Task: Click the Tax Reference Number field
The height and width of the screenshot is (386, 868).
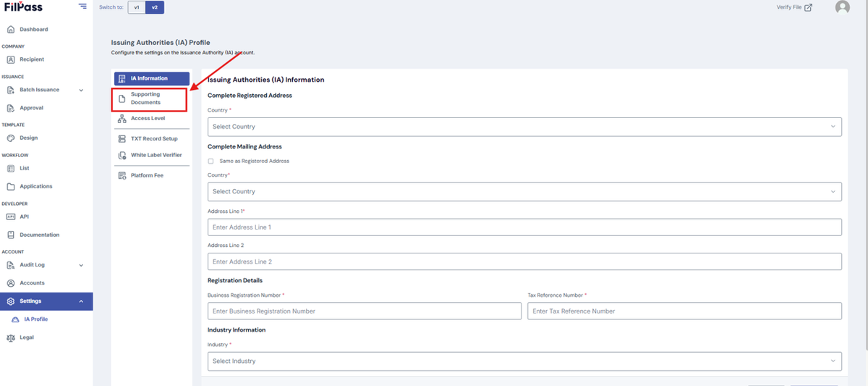Action: click(x=685, y=311)
